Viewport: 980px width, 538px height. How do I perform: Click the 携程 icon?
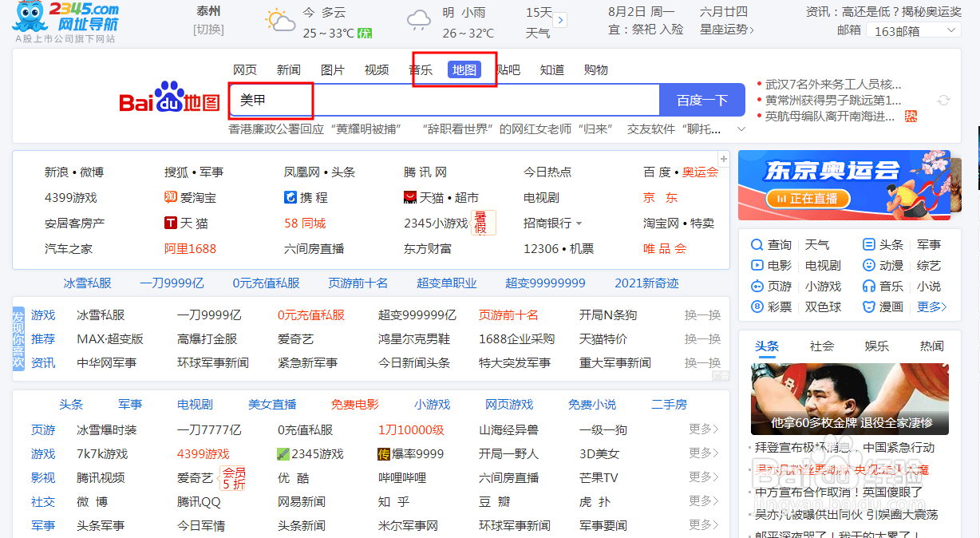click(290, 197)
